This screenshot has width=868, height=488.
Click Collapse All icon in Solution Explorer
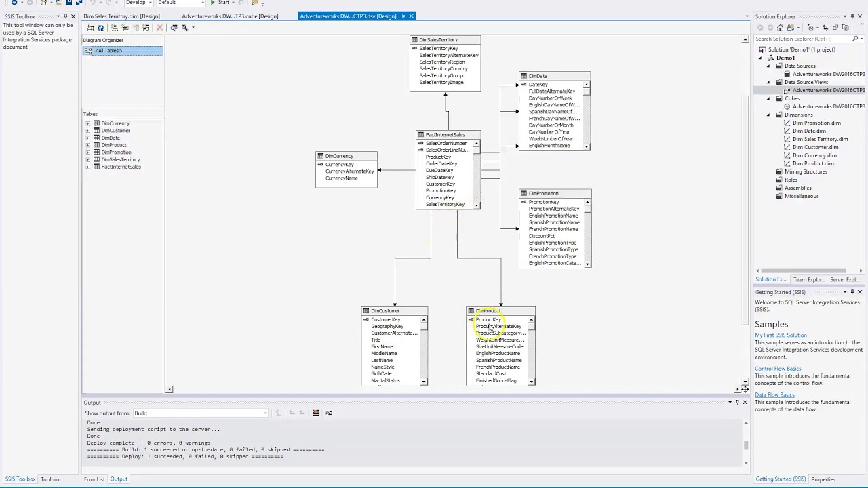click(x=835, y=28)
